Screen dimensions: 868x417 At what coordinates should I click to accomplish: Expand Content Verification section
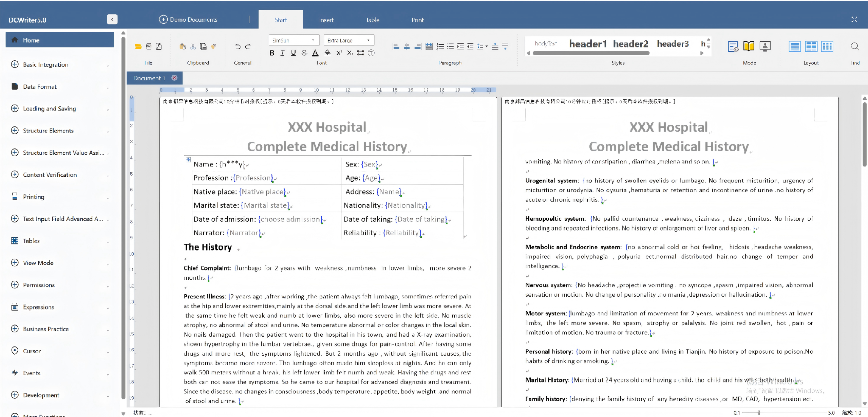[60, 175]
